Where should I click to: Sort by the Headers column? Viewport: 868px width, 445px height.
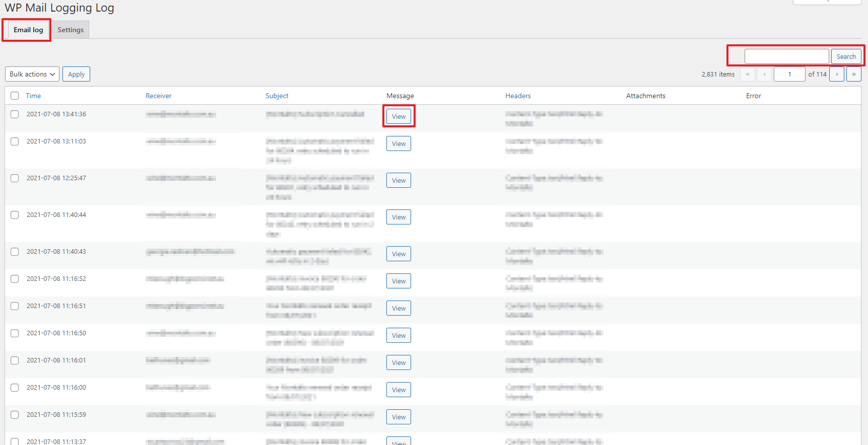(x=518, y=96)
